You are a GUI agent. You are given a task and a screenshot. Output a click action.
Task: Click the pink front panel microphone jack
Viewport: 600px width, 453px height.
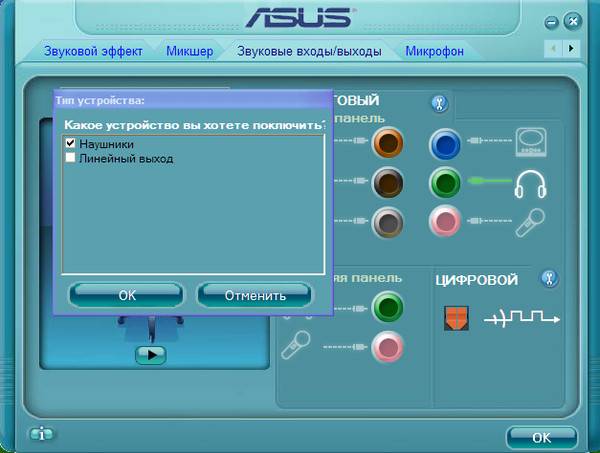(x=388, y=347)
